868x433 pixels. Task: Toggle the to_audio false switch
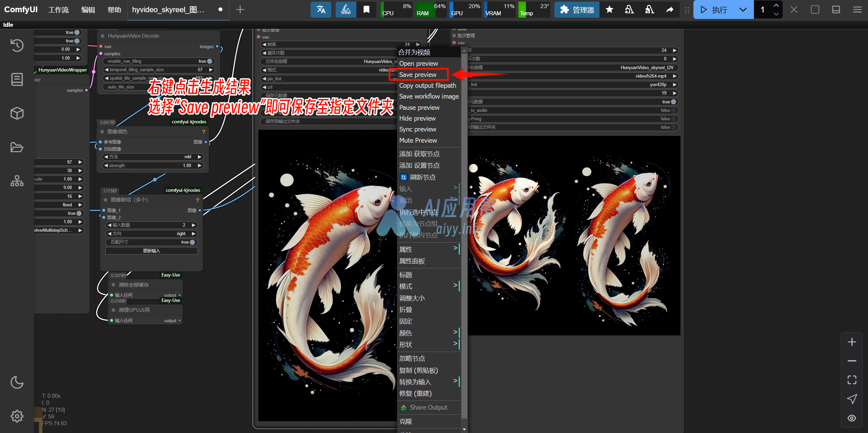point(674,110)
